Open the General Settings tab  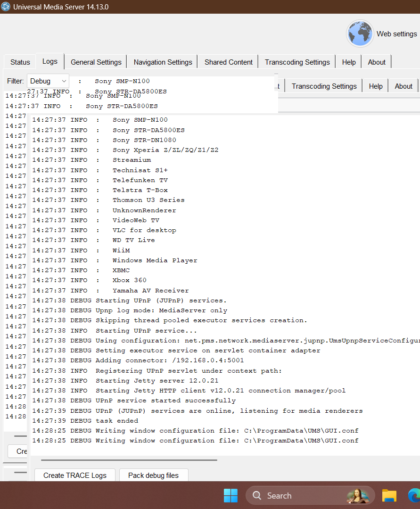[96, 62]
